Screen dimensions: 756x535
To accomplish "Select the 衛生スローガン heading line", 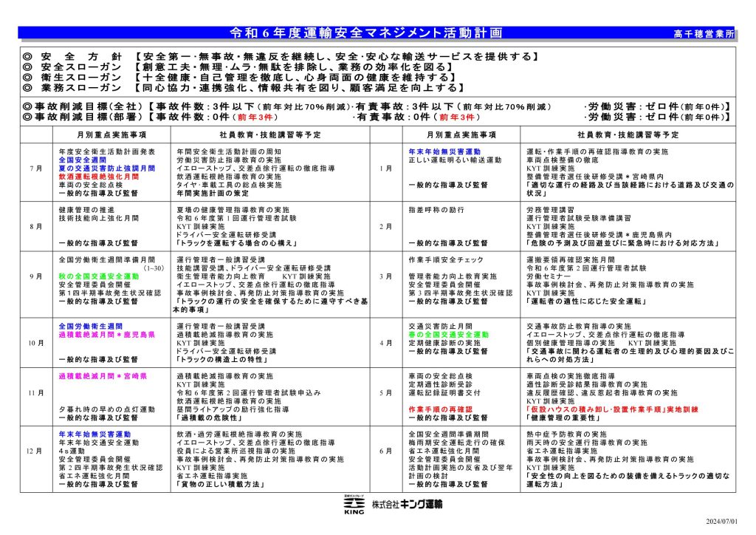I will coord(239,77).
